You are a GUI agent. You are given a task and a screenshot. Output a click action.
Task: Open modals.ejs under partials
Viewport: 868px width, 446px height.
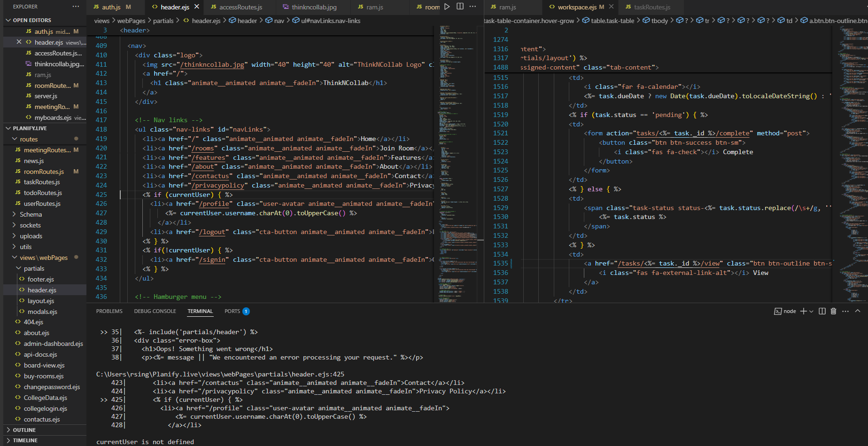[x=45, y=312]
